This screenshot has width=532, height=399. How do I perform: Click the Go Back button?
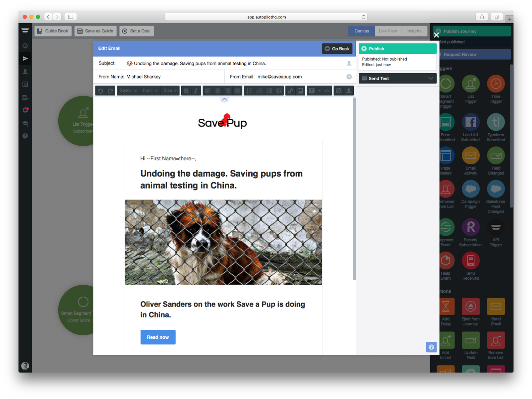(337, 49)
